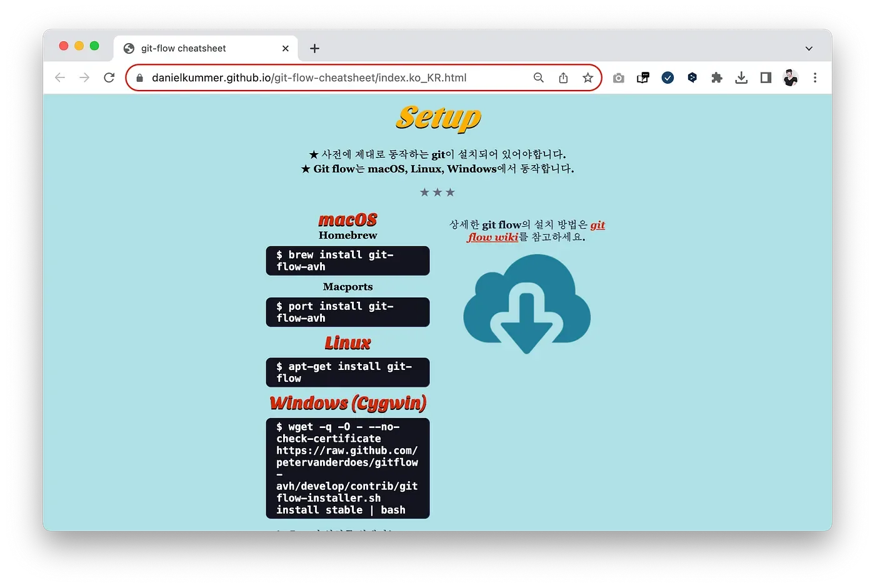
Task: Expand the tab search chevron
Action: pos(809,48)
